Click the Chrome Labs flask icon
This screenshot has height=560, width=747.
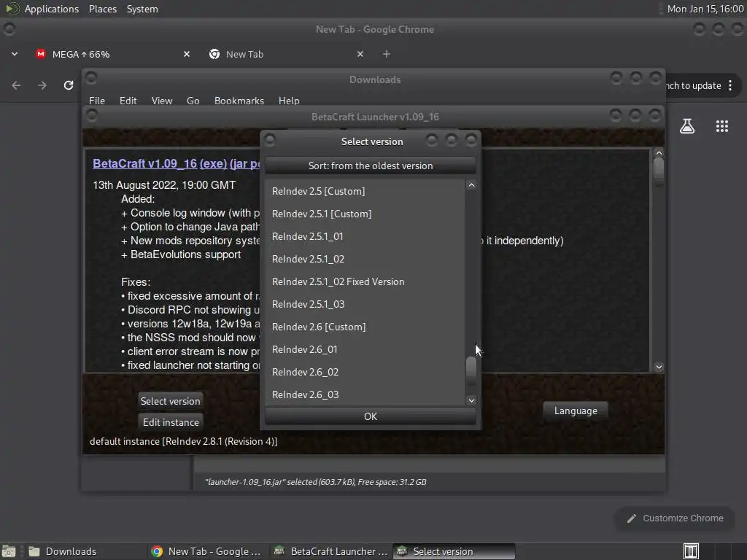pos(687,126)
